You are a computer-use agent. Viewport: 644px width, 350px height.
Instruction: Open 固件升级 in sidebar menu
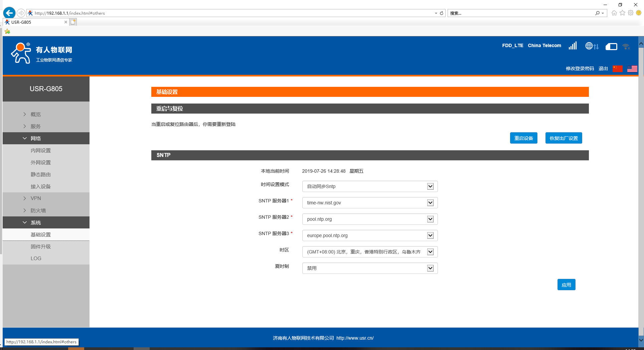[41, 246]
